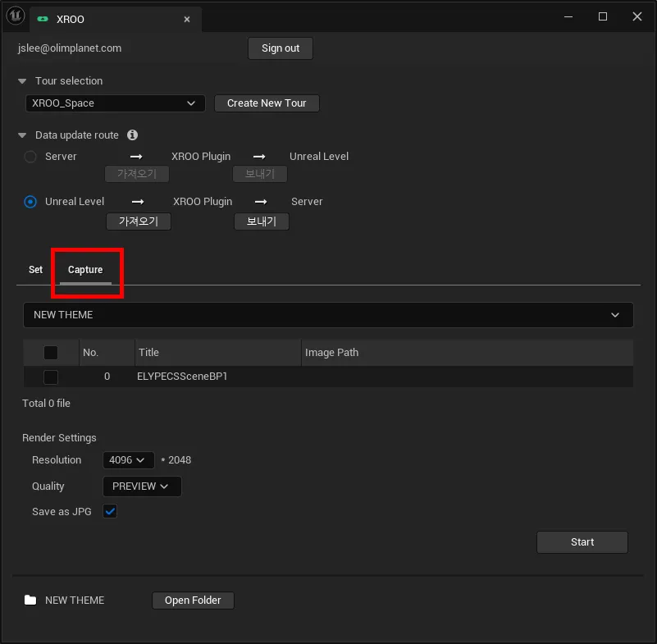657x644 pixels.
Task: Open the Resolution 4096 dropdown
Action: coord(128,460)
